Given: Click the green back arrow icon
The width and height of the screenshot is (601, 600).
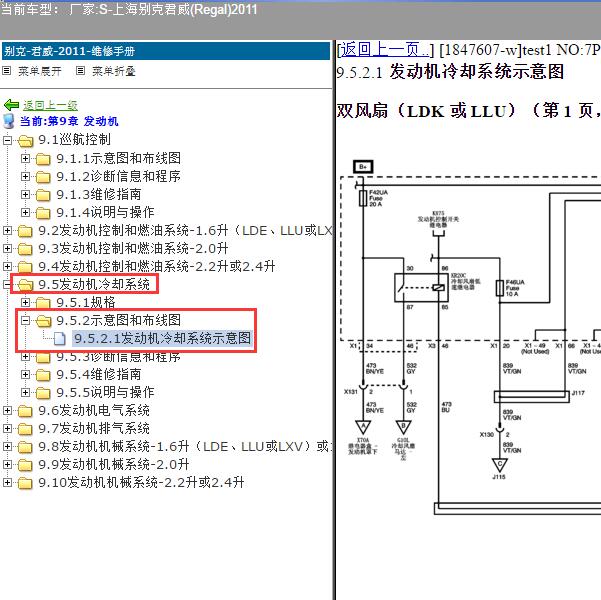Looking at the screenshot, I should pos(11,105).
